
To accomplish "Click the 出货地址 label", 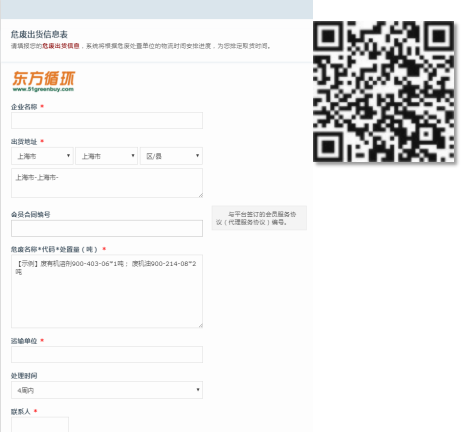I will [24, 142].
